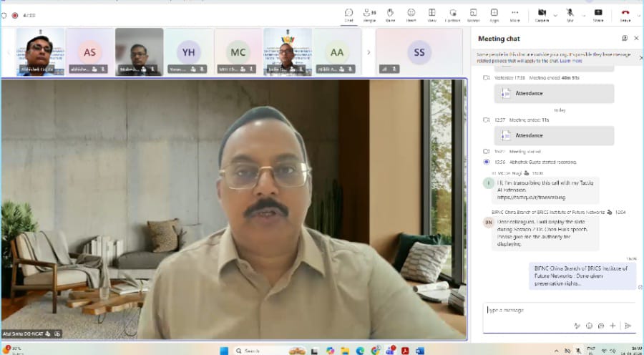Select the SS participant tile
The height and width of the screenshot is (355, 644).
[x=419, y=52]
